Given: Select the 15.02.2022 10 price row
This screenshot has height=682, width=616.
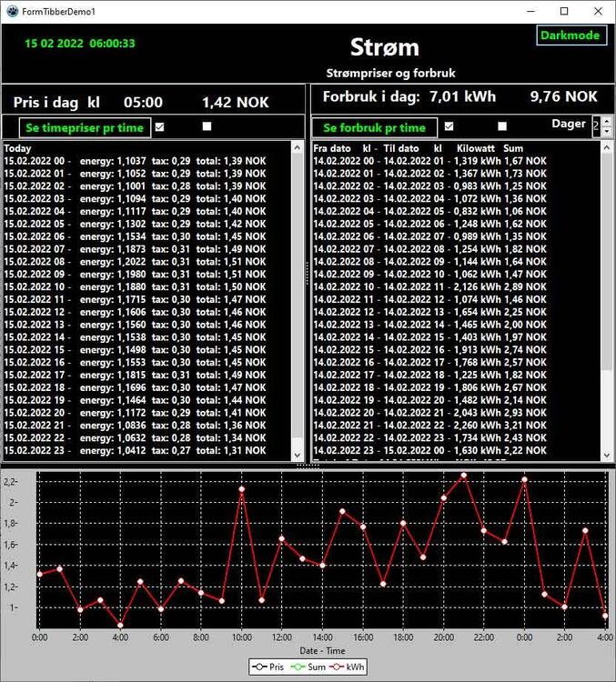Looking at the screenshot, I should (136, 286).
